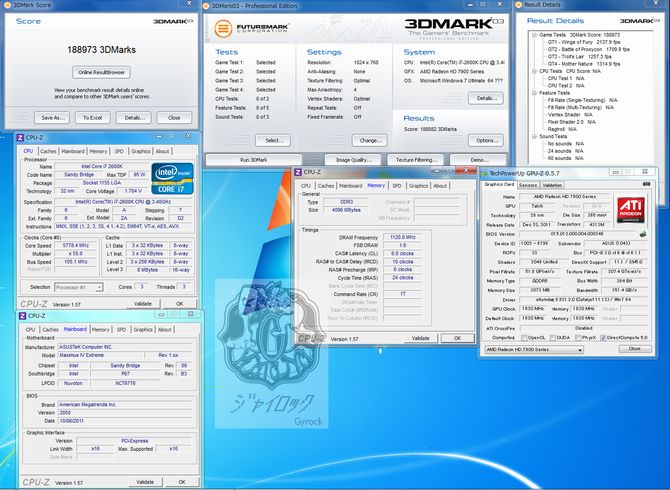Click OK in the CPU-Z mainboard window
The width and height of the screenshot is (670, 490).
[x=182, y=482]
